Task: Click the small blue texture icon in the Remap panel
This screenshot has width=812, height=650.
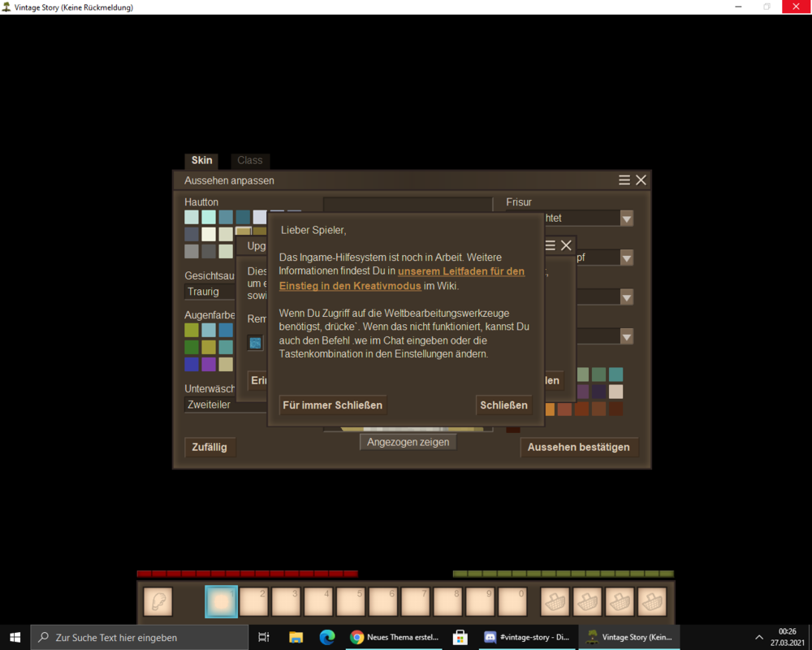Action: [x=256, y=342]
